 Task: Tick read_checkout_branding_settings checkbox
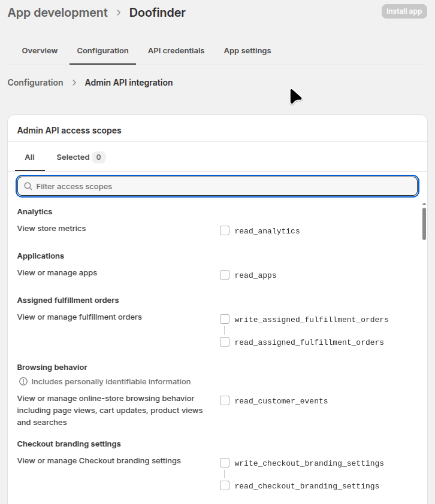pyautogui.click(x=225, y=485)
